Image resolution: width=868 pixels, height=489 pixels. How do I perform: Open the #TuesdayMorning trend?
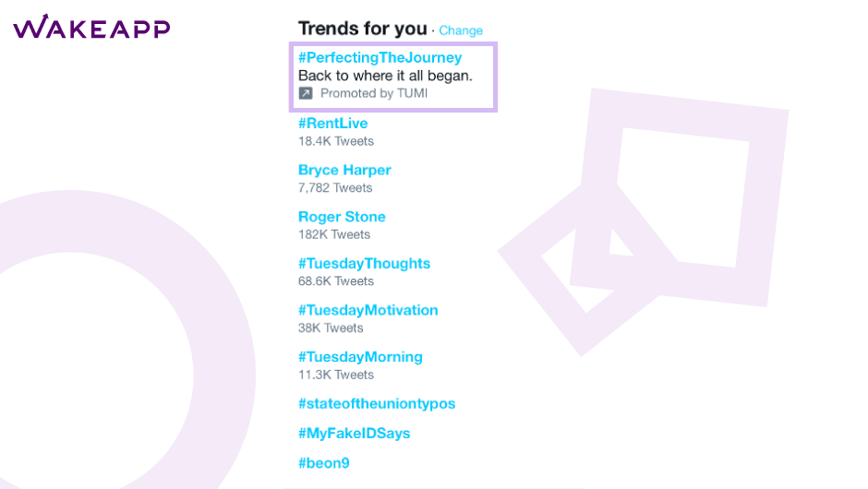tap(360, 357)
